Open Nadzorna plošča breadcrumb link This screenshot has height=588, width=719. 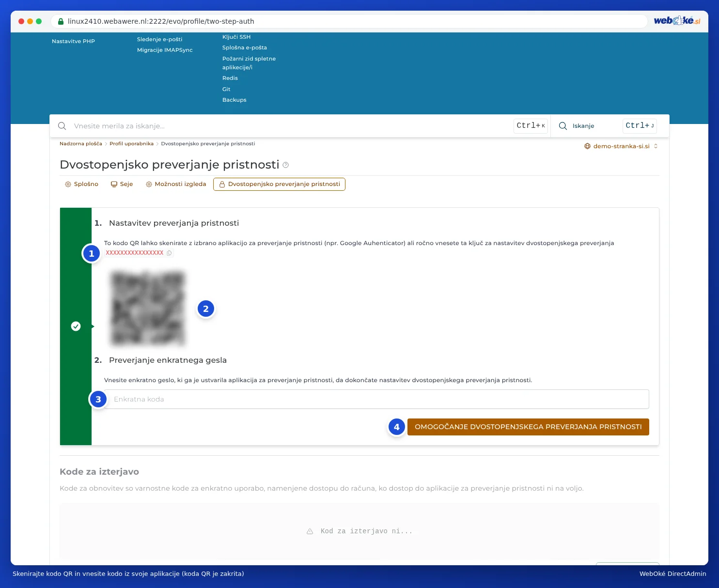[81, 144]
